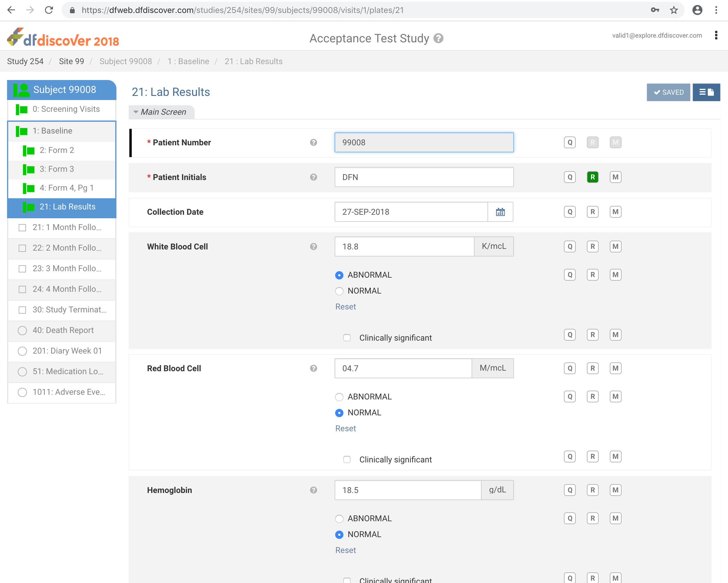This screenshot has height=583, width=728.
Task: Collapse the 1: Baseline visit in sidebar
Action: (x=52, y=131)
